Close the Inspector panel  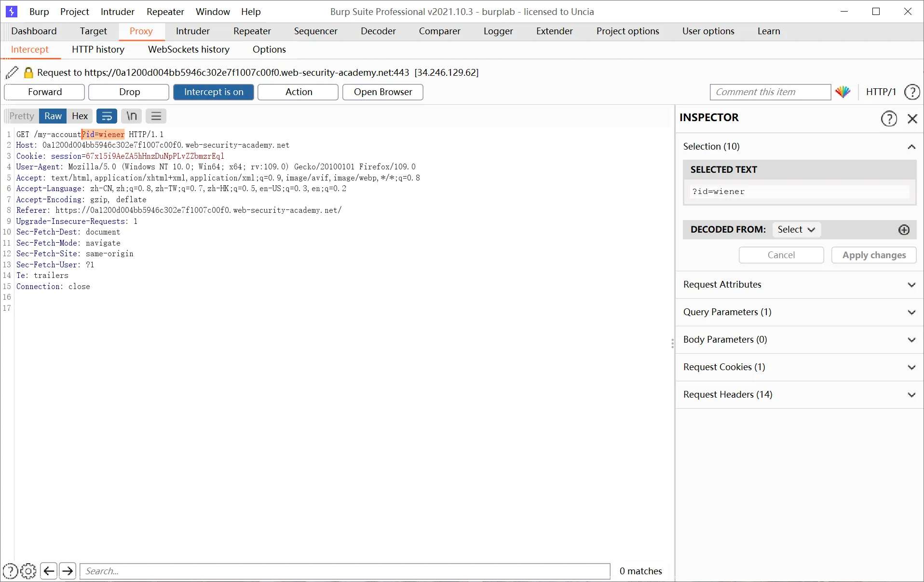click(912, 119)
